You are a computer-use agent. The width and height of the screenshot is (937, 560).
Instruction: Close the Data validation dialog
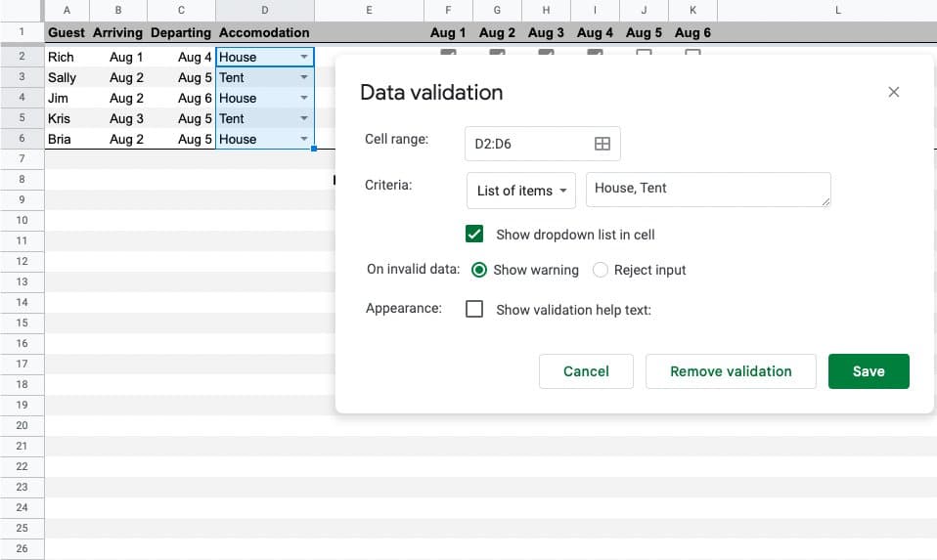(893, 92)
